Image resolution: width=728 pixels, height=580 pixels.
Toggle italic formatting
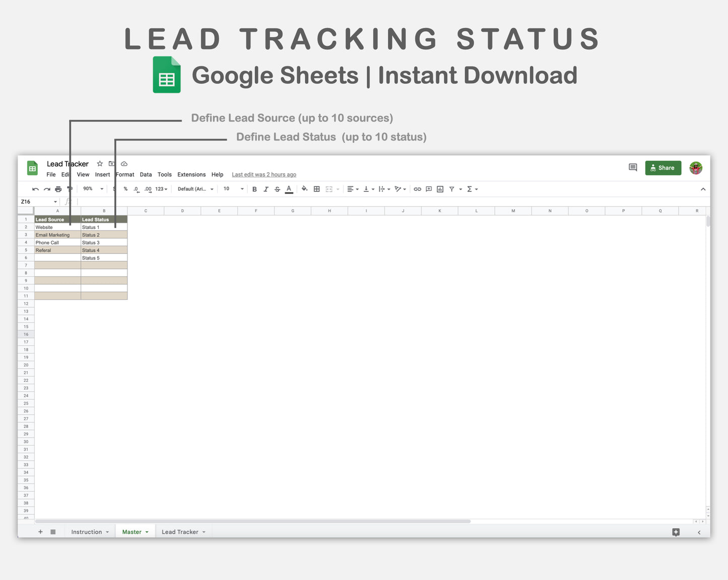pyautogui.click(x=266, y=189)
